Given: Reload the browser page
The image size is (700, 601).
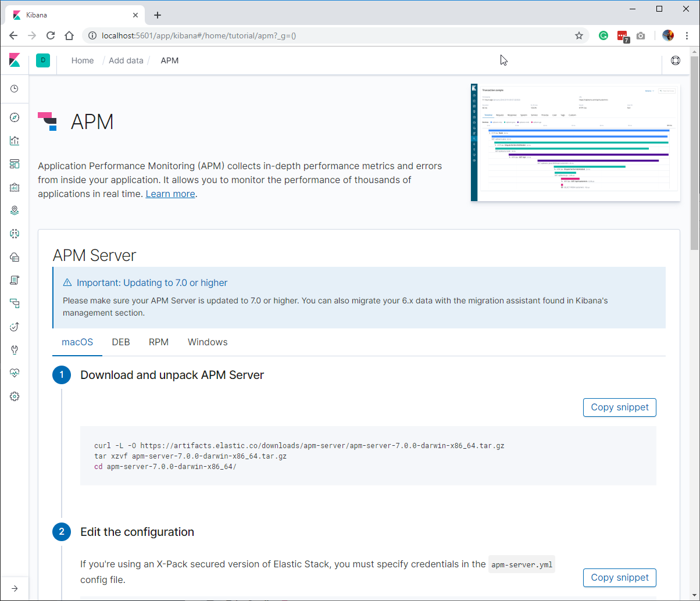Looking at the screenshot, I should [51, 35].
